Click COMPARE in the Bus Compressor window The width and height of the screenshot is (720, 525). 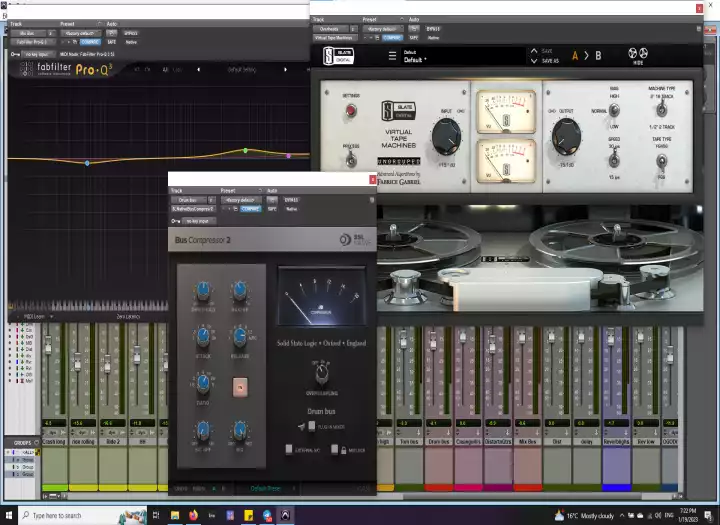pyautogui.click(x=251, y=209)
